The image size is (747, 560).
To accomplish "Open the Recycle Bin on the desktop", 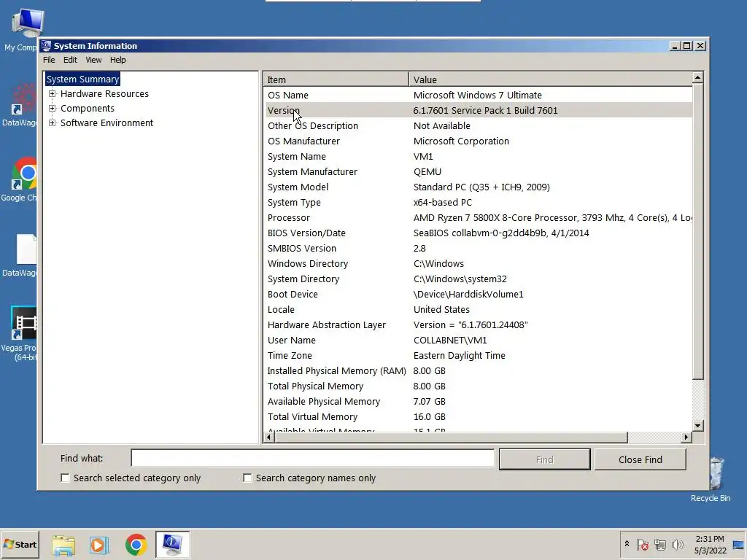I will (711, 478).
